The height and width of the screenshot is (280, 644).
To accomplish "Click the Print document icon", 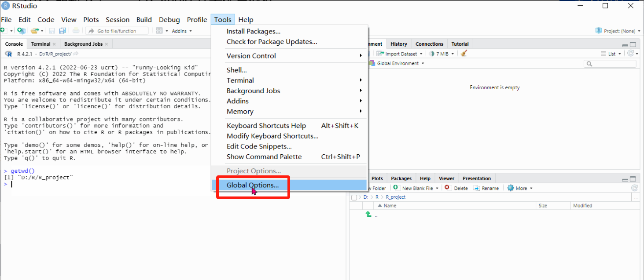I will tap(76, 31).
